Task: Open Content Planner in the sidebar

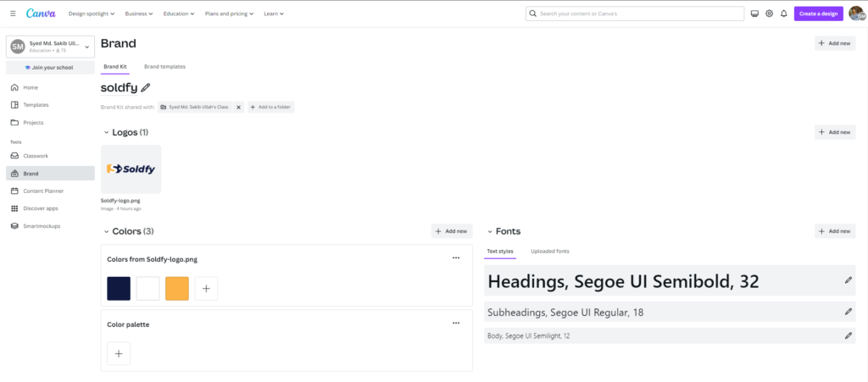Action: [x=50, y=191]
